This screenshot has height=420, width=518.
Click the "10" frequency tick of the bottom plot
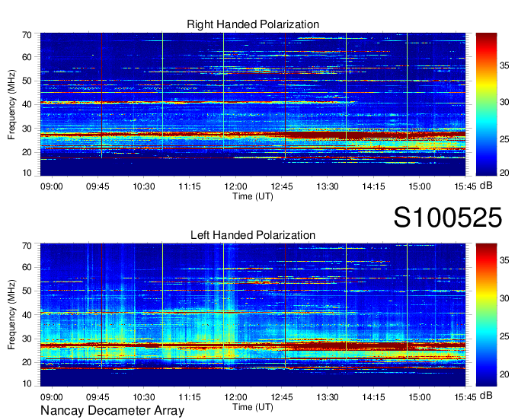(x=27, y=383)
